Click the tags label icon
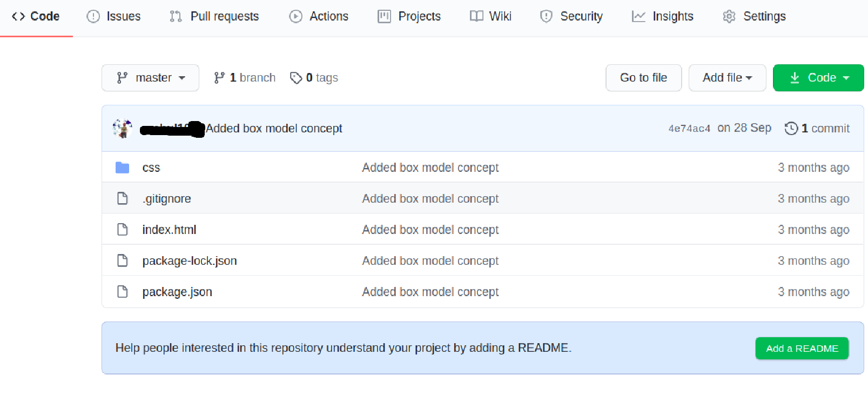The height and width of the screenshot is (408, 868). pyautogui.click(x=295, y=78)
